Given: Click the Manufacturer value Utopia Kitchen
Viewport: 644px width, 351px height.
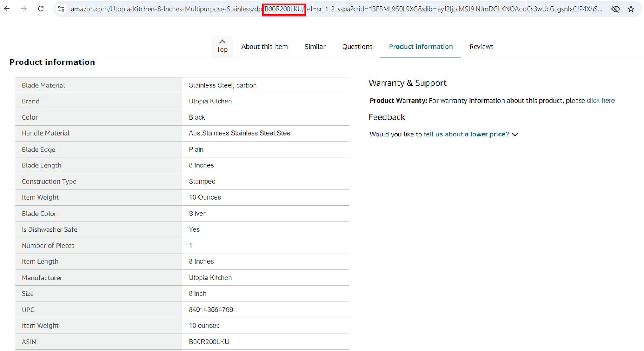Looking at the screenshot, I should pos(210,278).
